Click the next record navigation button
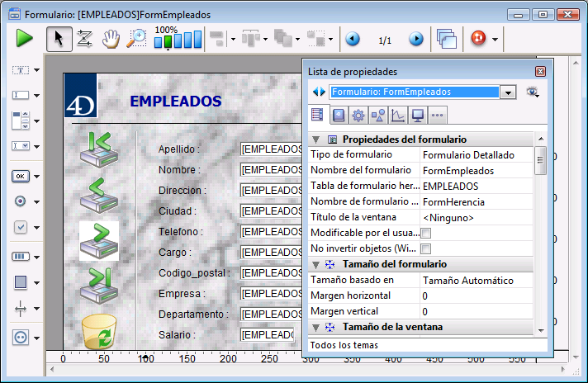 [x=99, y=240]
